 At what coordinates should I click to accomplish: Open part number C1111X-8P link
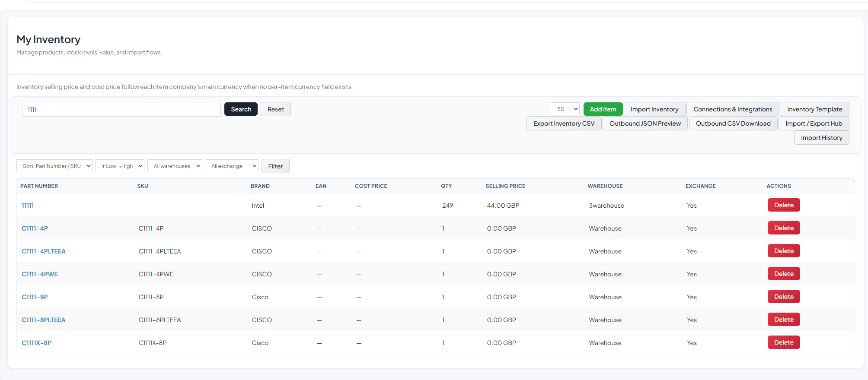(x=37, y=343)
